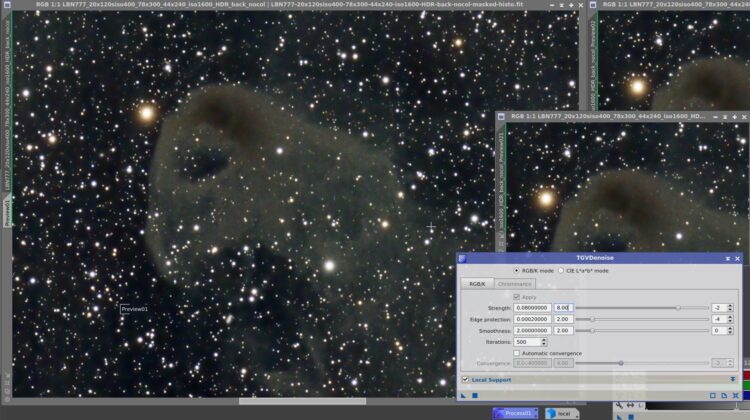
Task: Click the Process01 icon at the bottom
Action: (515, 413)
